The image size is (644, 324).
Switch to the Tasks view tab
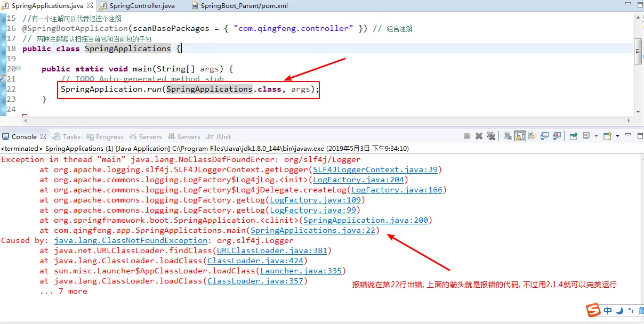tap(67, 136)
